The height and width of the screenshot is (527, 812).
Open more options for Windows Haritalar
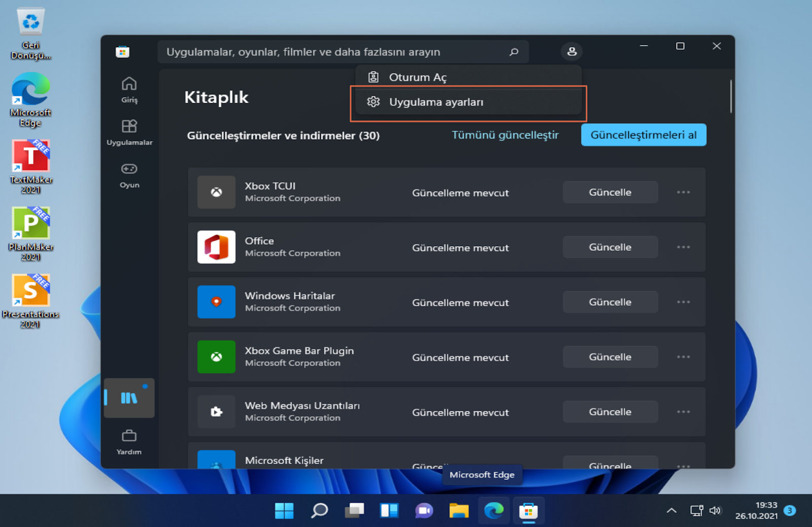(683, 302)
